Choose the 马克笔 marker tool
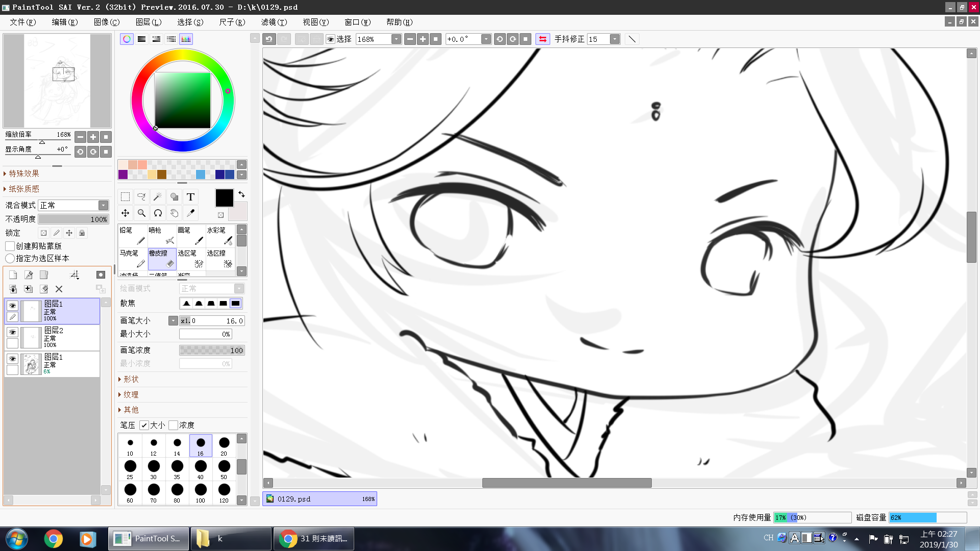Viewport: 980px width, 551px height. point(133,259)
